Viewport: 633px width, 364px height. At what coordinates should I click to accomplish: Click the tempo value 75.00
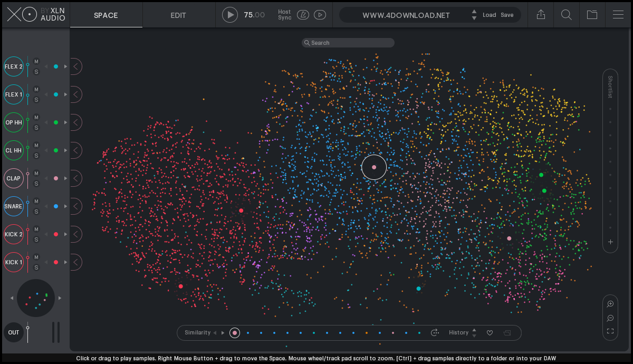point(254,15)
